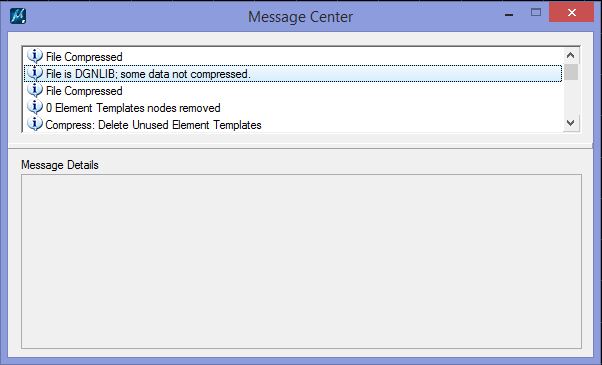
Task: Click scroll down arrow in message list
Action: tap(571, 123)
